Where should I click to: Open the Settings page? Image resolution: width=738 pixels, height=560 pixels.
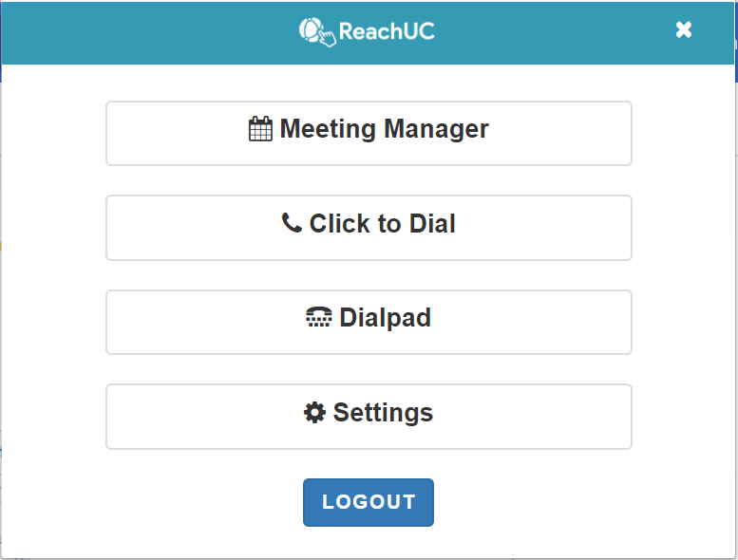click(369, 417)
